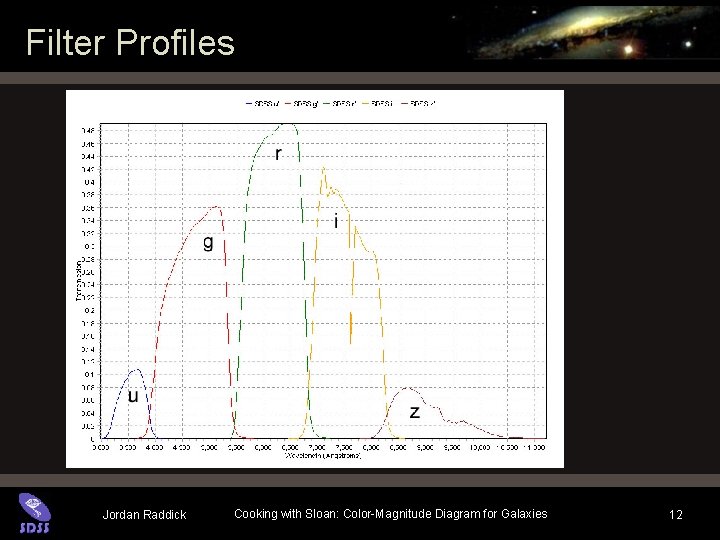The height and width of the screenshot is (540, 720).
Task: Click the SDSS r' legend entry
Action: coord(341,104)
